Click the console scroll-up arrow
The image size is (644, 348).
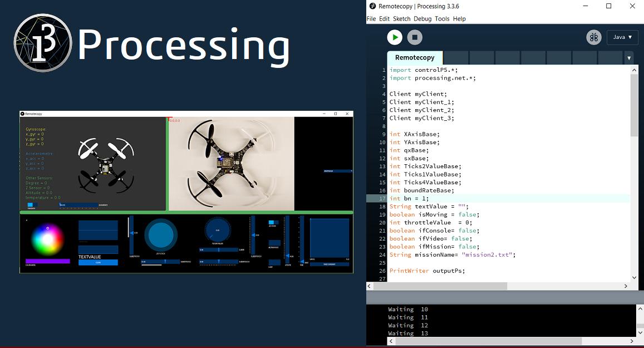tap(640, 308)
